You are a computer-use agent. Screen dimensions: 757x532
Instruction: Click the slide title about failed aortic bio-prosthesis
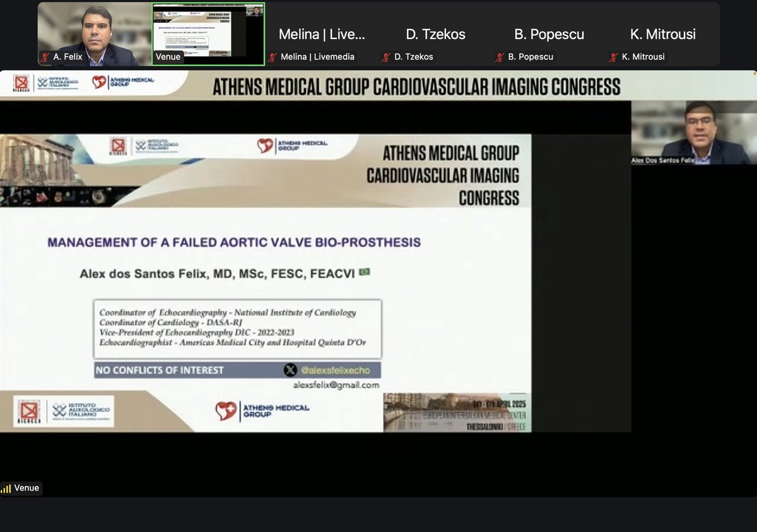pos(234,242)
